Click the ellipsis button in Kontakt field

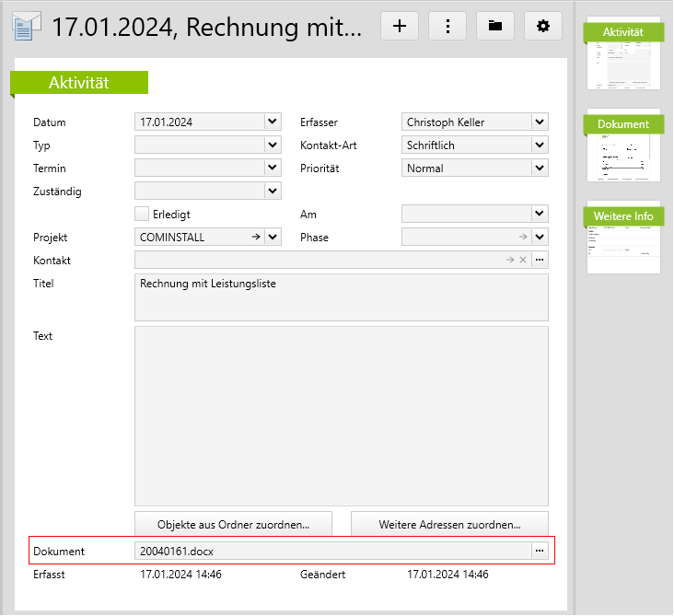(x=540, y=261)
